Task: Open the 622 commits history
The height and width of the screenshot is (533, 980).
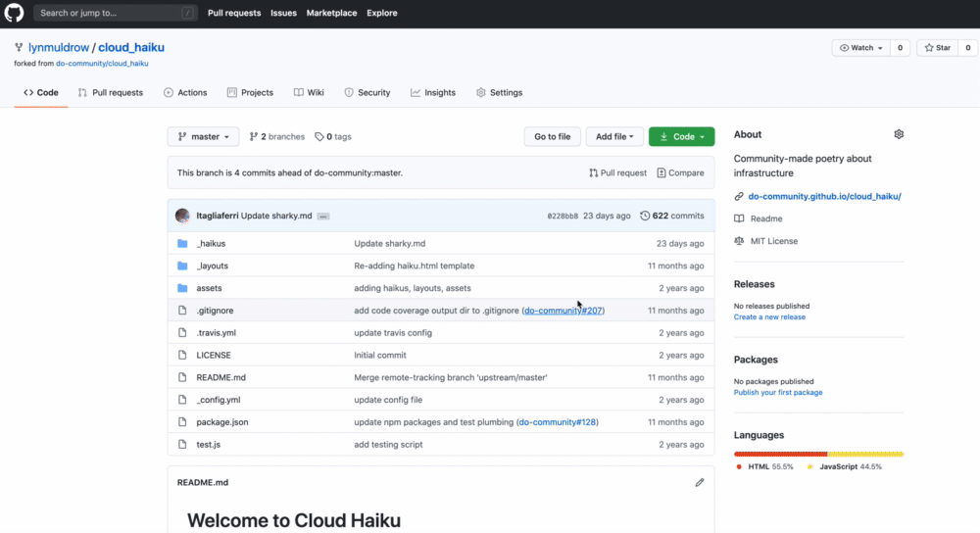Action: click(x=672, y=216)
